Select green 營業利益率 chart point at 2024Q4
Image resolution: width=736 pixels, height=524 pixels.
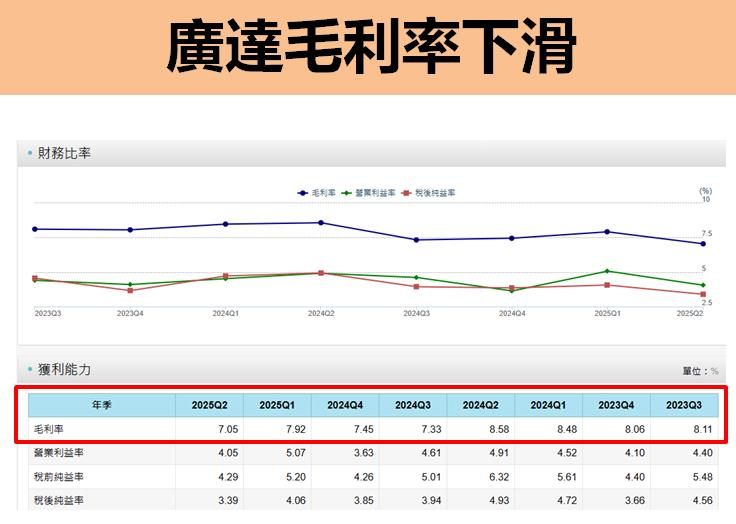(x=512, y=291)
